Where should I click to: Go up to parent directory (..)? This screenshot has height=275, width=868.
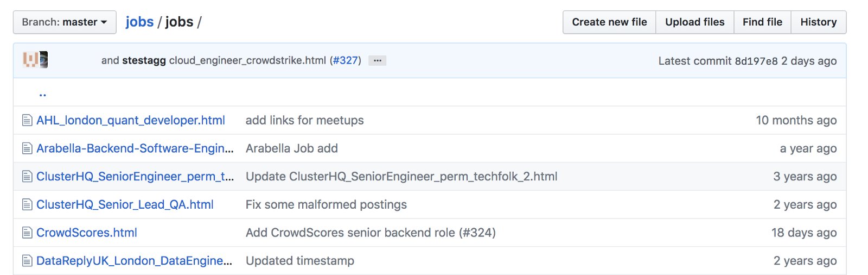(42, 93)
